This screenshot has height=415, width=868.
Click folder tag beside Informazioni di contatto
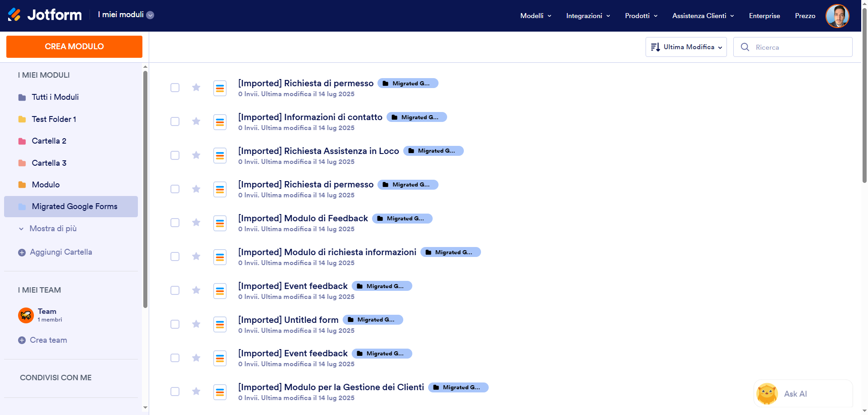click(417, 117)
